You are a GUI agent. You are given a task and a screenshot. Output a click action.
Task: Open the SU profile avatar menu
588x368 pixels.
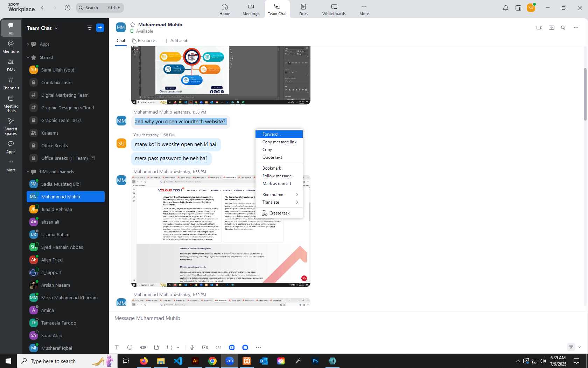531,8
